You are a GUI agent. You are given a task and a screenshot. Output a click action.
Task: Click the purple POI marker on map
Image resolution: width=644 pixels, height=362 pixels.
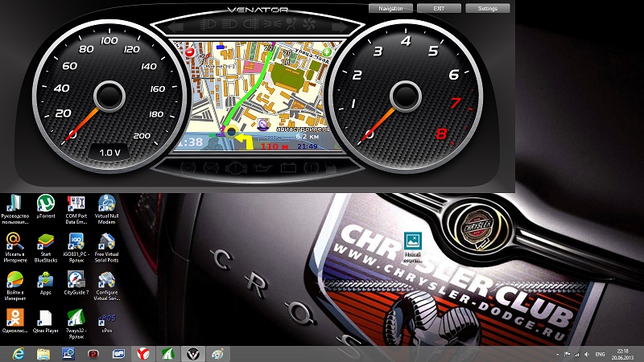click(x=263, y=124)
